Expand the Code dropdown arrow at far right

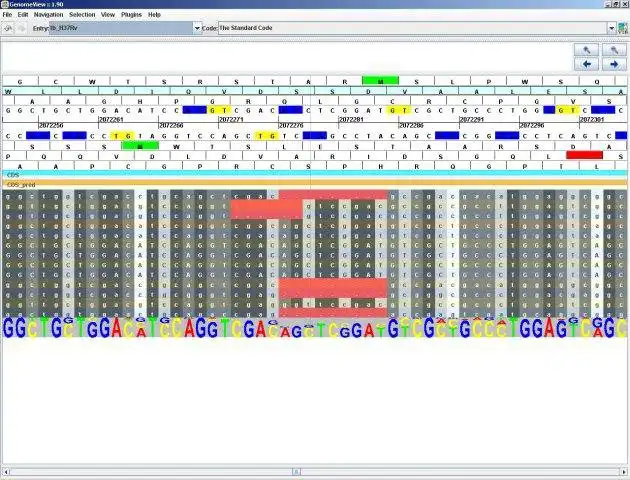coord(612,28)
